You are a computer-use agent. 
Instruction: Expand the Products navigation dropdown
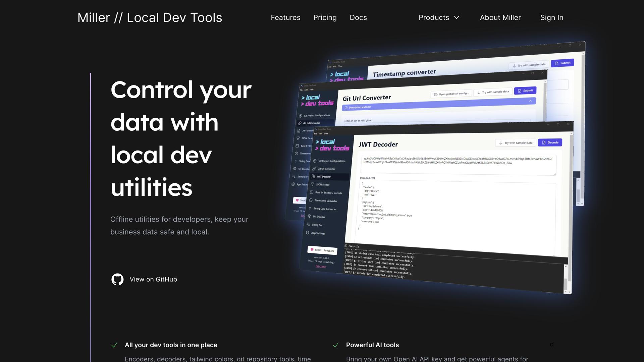(439, 17)
